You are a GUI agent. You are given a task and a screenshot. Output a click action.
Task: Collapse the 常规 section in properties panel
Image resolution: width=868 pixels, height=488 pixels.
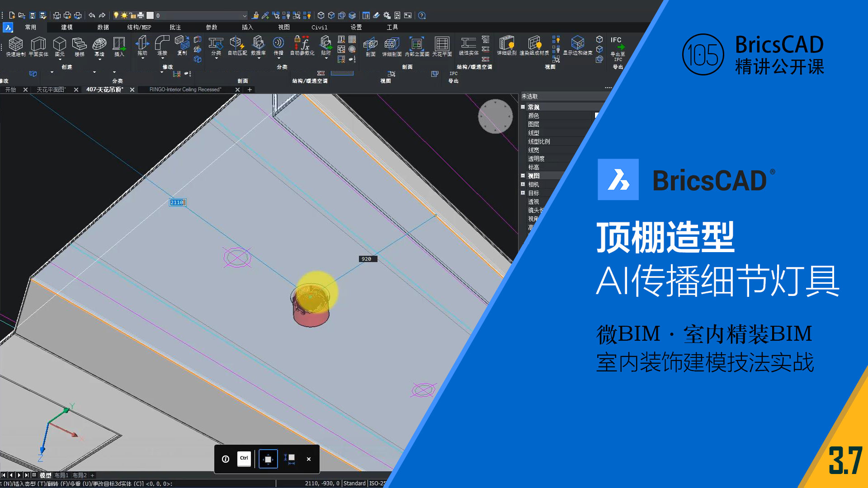coord(523,107)
